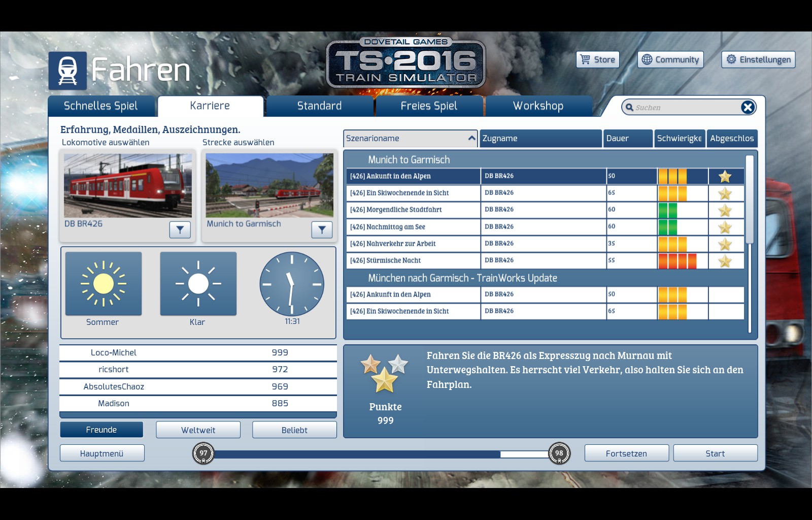Open the Workshop tab
812x520 pixels.
point(538,106)
